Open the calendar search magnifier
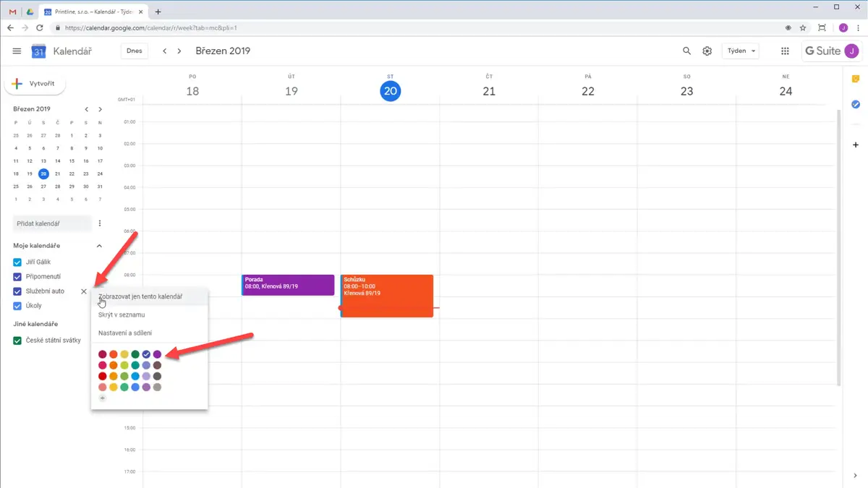Viewport: 868px width, 488px height. (x=687, y=51)
